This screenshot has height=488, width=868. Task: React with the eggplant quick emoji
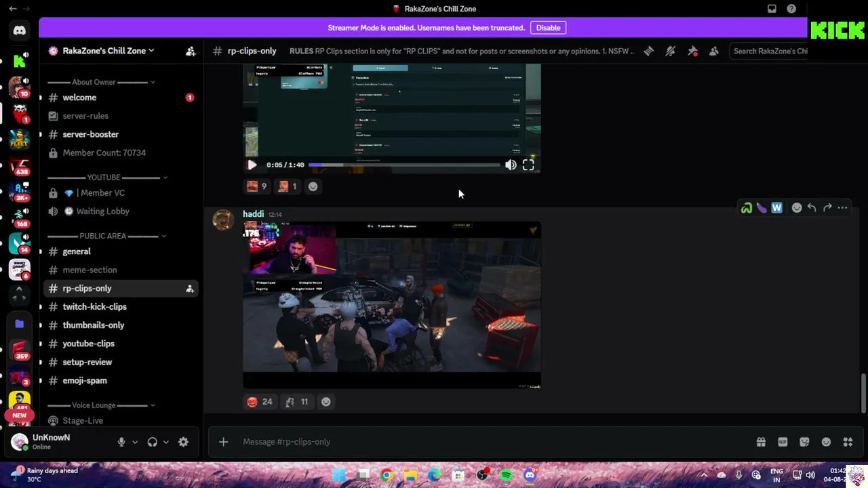(762, 208)
